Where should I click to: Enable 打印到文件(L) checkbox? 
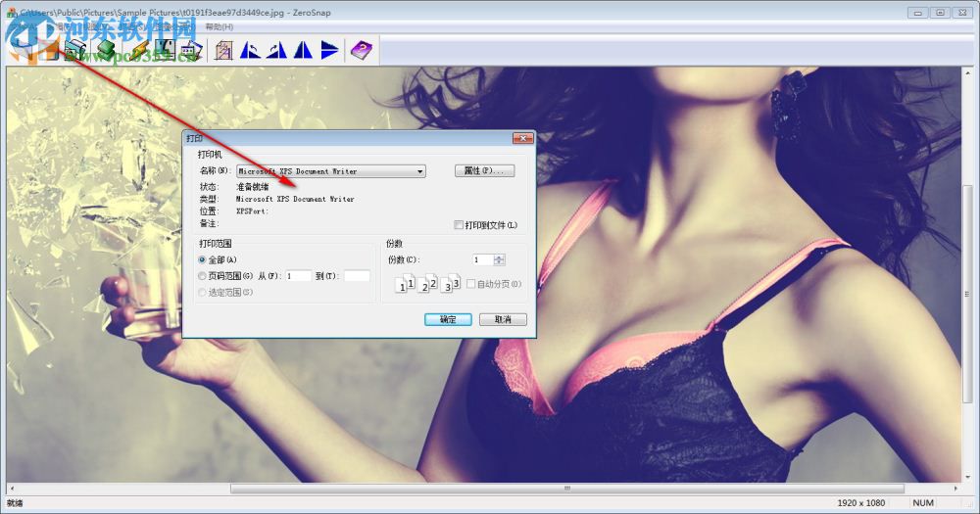[459, 225]
